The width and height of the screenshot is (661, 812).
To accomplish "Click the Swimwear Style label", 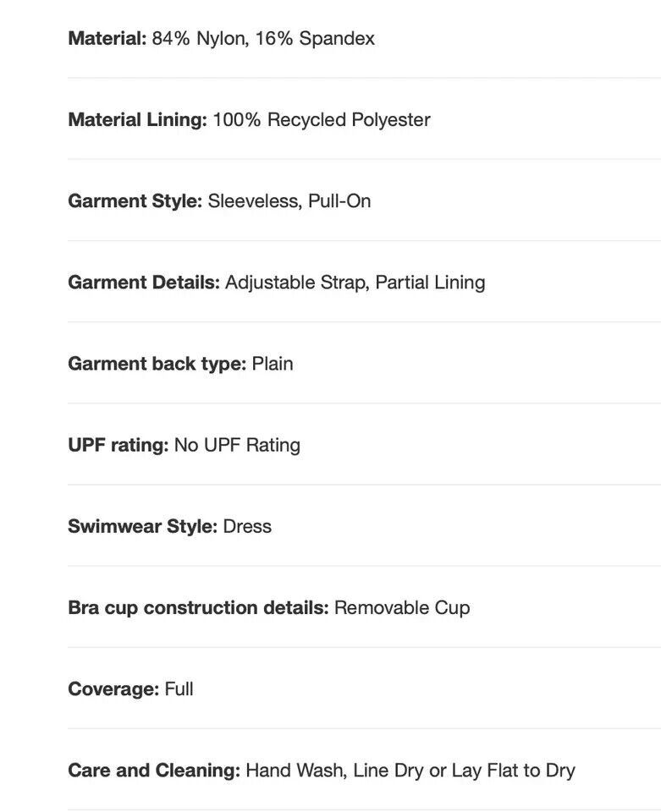I will coord(142,526).
